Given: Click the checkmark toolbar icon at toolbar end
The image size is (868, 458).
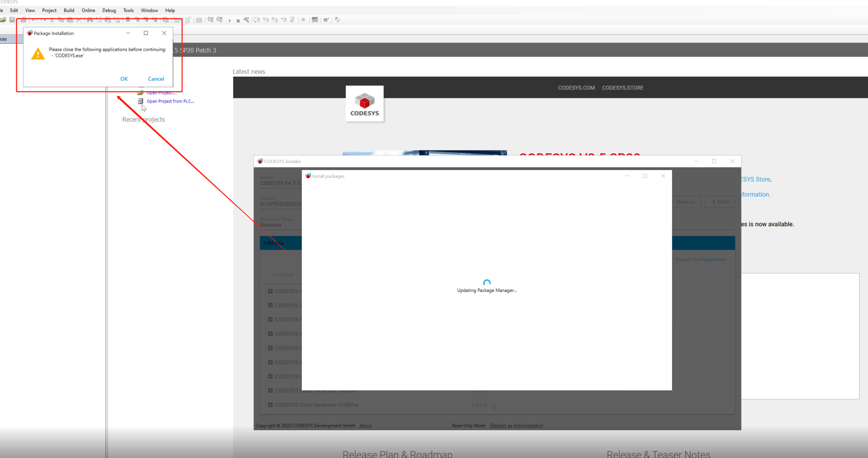Looking at the screenshot, I should click(337, 20).
